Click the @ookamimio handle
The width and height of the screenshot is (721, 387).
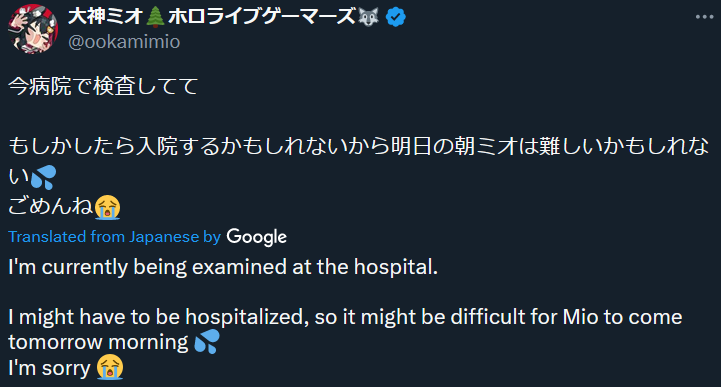tap(124, 42)
